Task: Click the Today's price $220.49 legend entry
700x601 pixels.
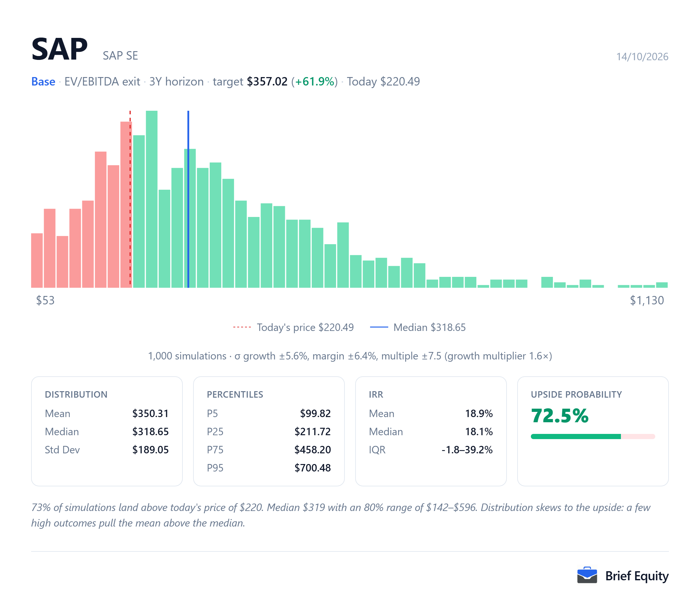Action: [293, 327]
